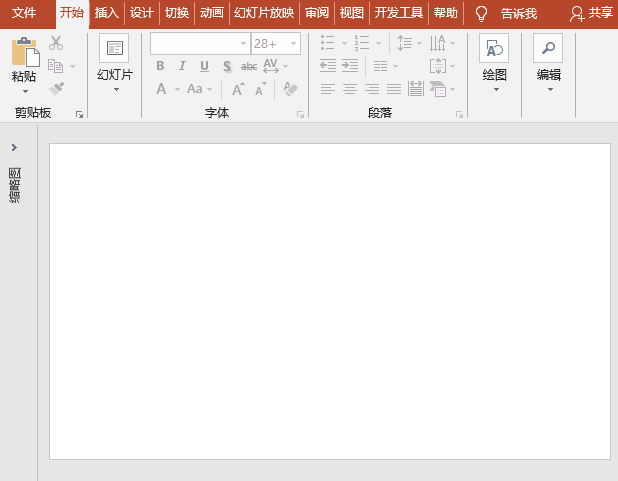This screenshot has height=481, width=618.
Task: Click the character spacing AV icon
Action: pyautogui.click(x=271, y=66)
